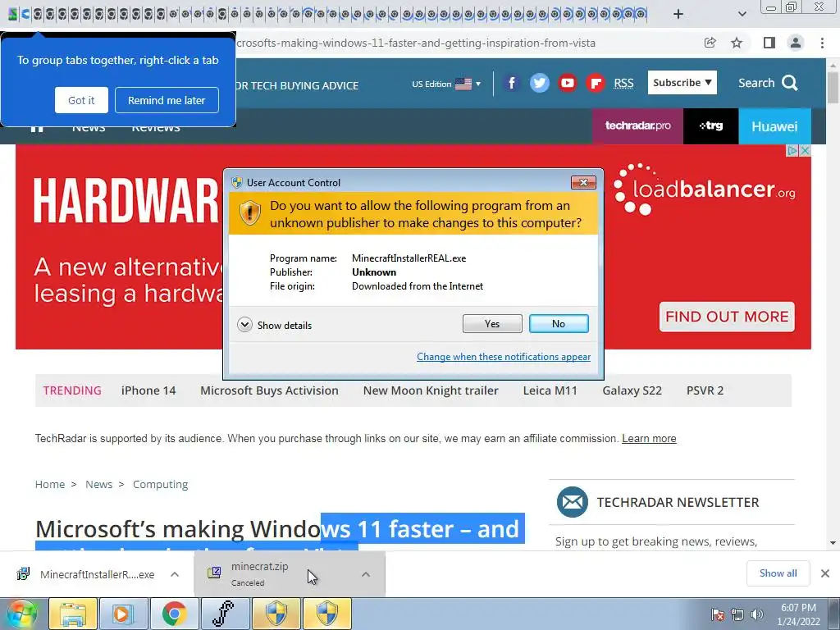Expand Show details in UAC dialog
Image resolution: width=840 pixels, height=630 pixels.
(274, 325)
